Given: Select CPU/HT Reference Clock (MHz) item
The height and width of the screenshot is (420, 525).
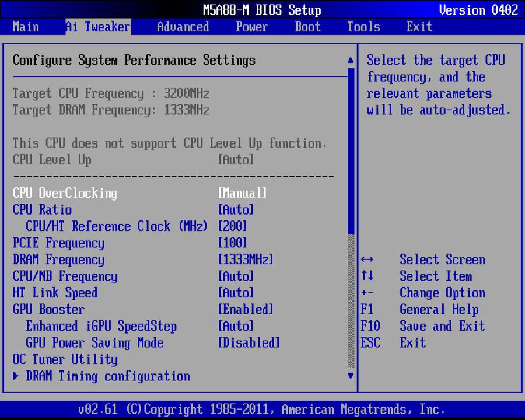Looking at the screenshot, I should click(x=117, y=226).
